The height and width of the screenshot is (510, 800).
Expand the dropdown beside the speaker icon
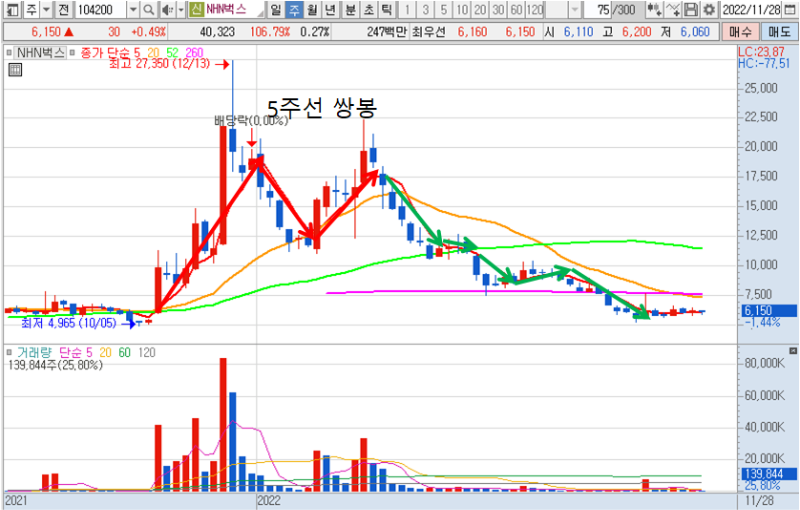(x=181, y=9)
